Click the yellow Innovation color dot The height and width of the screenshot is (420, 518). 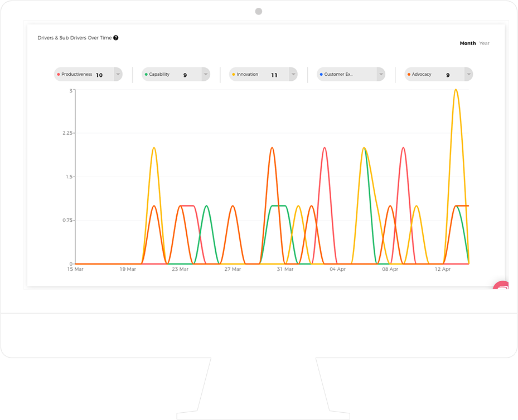(x=234, y=74)
